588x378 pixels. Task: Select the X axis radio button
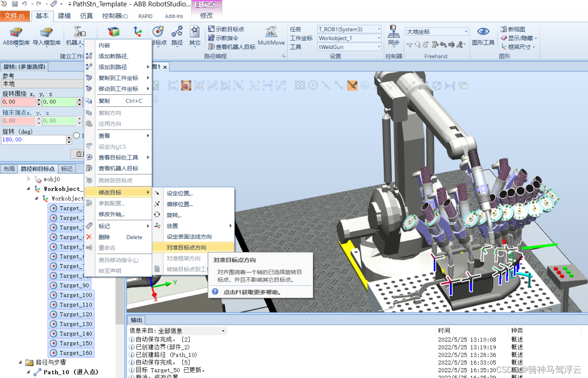(76, 135)
